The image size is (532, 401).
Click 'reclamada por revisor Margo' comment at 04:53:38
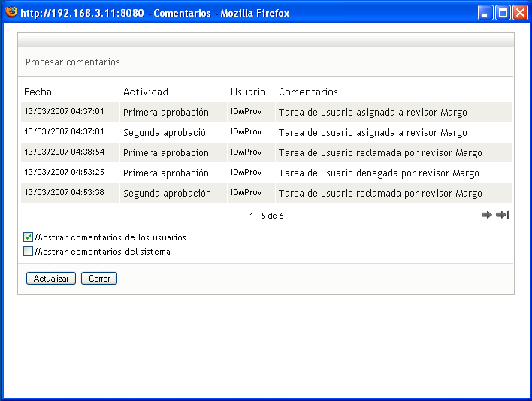pos(380,194)
